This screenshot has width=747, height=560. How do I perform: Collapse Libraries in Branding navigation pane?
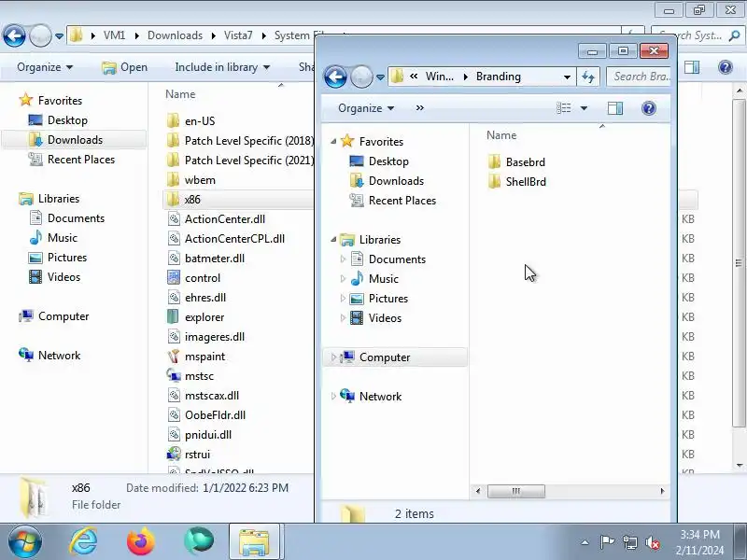333,240
